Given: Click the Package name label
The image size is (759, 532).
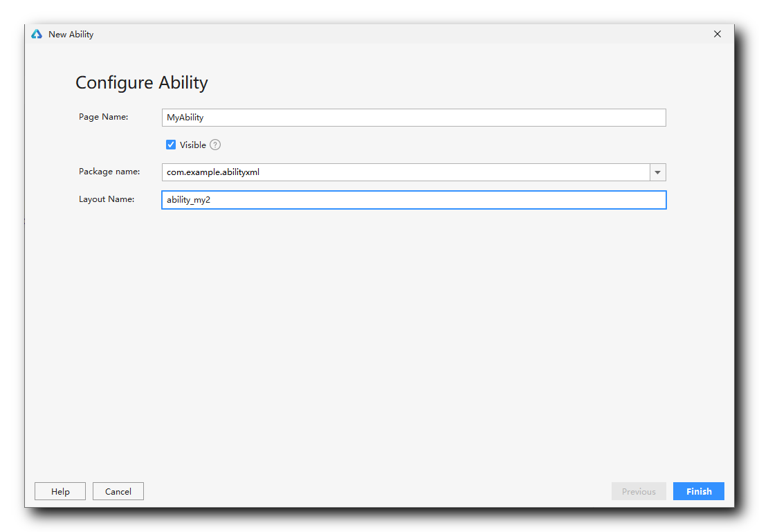Looking at the screenshot, I should tap(109, 172).
